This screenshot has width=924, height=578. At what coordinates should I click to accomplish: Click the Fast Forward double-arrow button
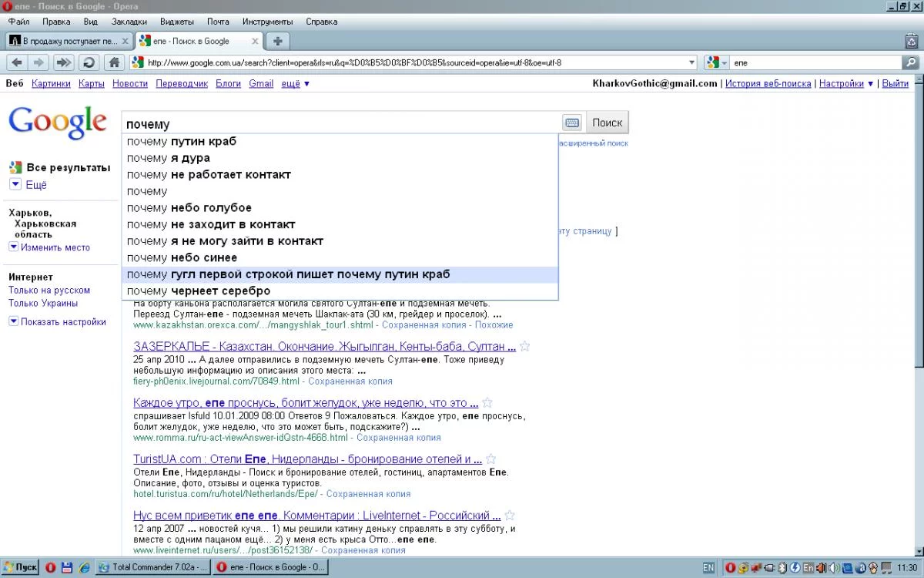tap(64, 62)
